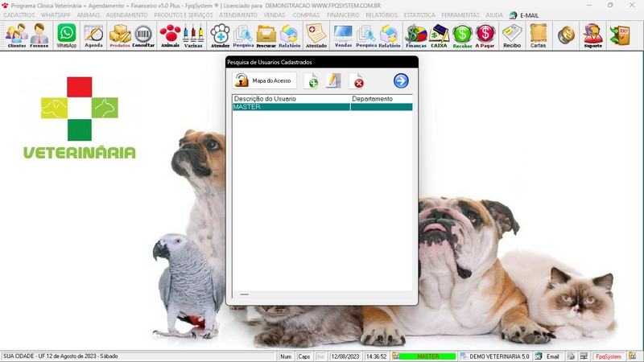Open the VENDAS menu
The image size is (644, 362).
coord(275,15)
